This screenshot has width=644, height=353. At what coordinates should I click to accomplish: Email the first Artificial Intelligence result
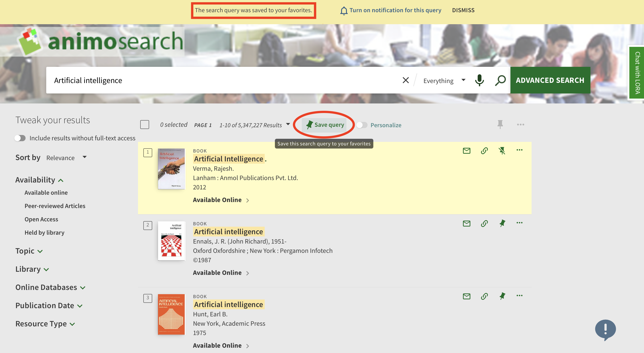click(466, 151)
